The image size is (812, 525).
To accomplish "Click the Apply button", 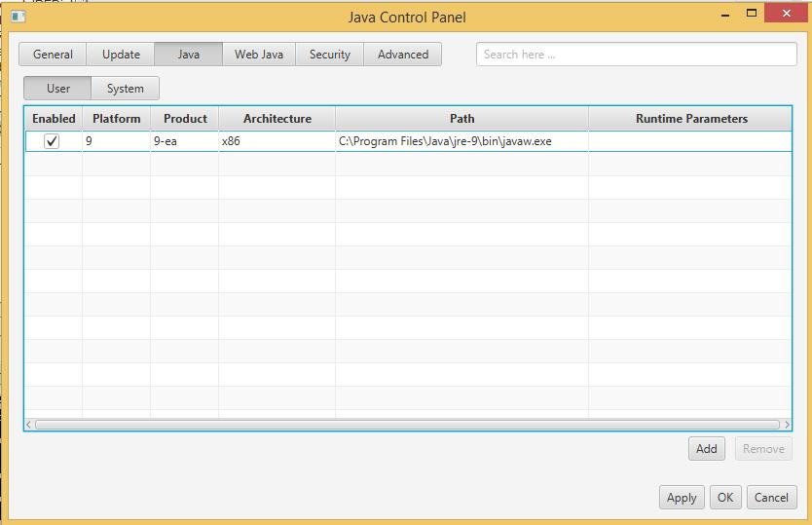I will (682, 497).
